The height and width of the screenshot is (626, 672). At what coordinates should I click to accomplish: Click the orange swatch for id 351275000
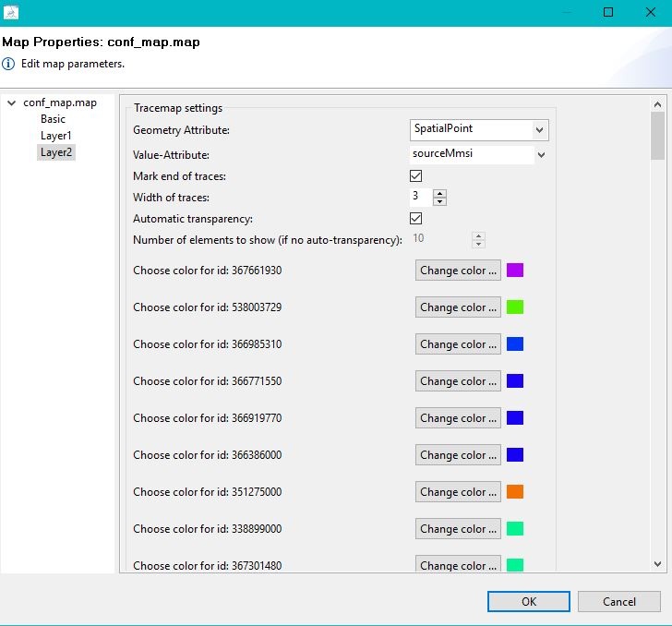point(515,492)
